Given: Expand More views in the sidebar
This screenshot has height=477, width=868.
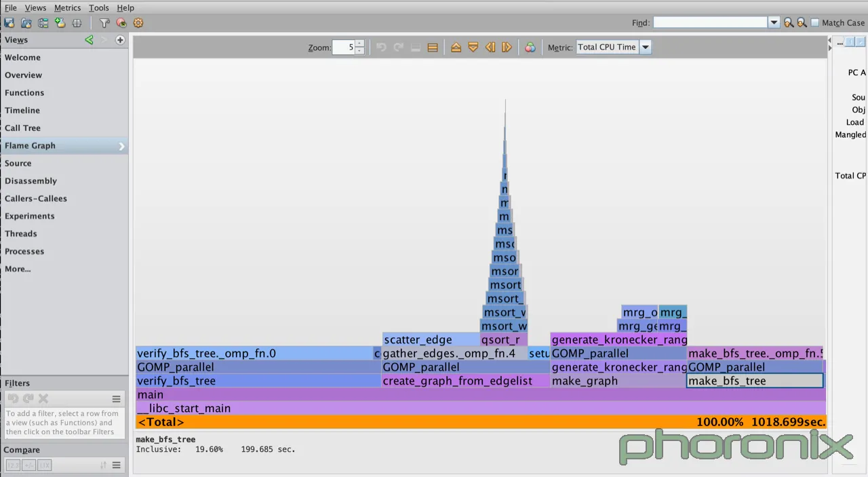Looking at the screenshot, I should pos(18,269).
